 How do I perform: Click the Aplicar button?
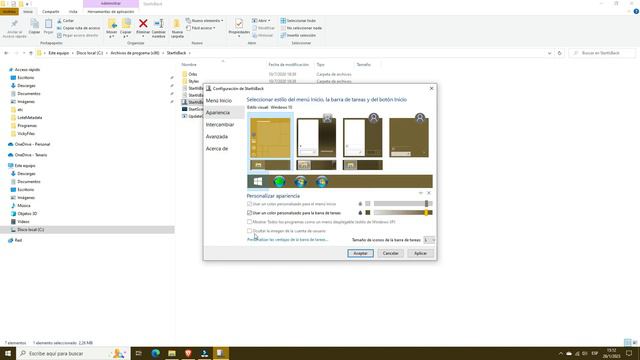click(x=420, y=253)
